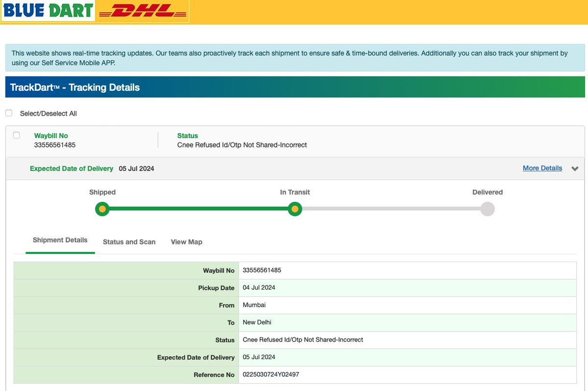588x391 pixels.
Task: Click the Status value in the shipment table
Action: 303,340
